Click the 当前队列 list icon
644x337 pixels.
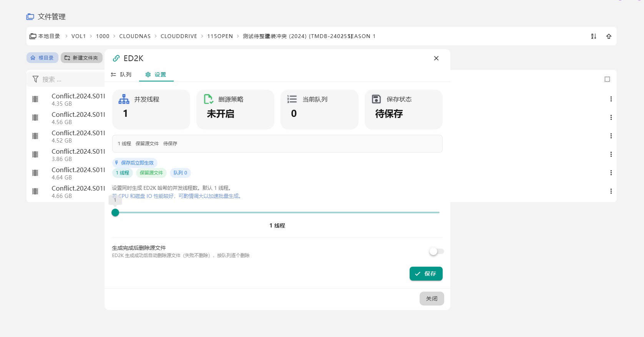tap(292, 99)
